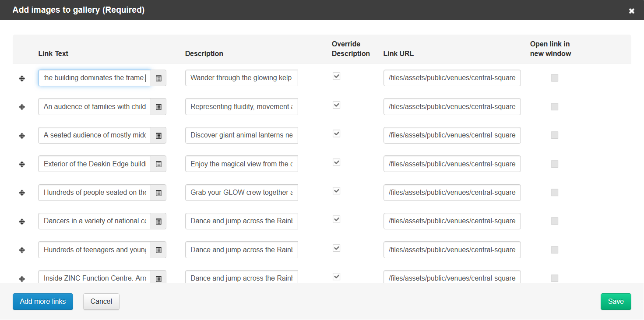Enable 'Open link in new window' for the first row
Screen dimensions: 644x320
tap(554, 78)
